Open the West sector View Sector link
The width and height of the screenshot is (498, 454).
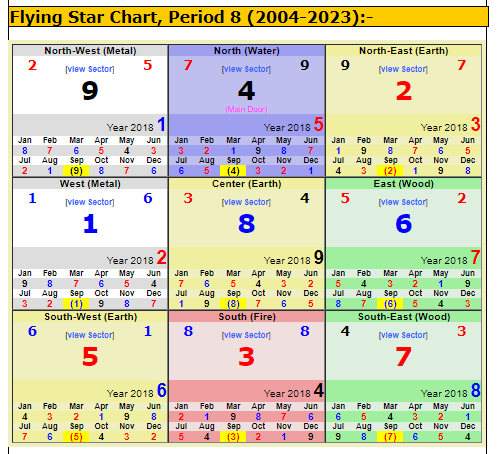[x=90, y=202]
